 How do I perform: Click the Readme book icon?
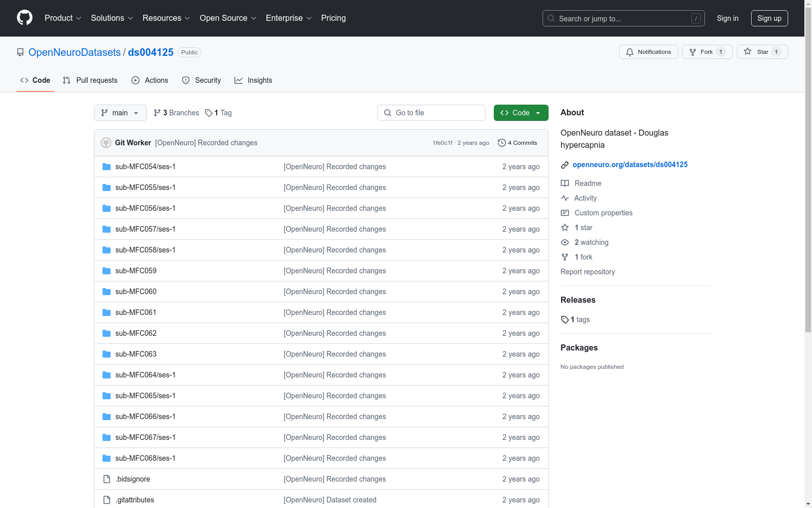565,183
